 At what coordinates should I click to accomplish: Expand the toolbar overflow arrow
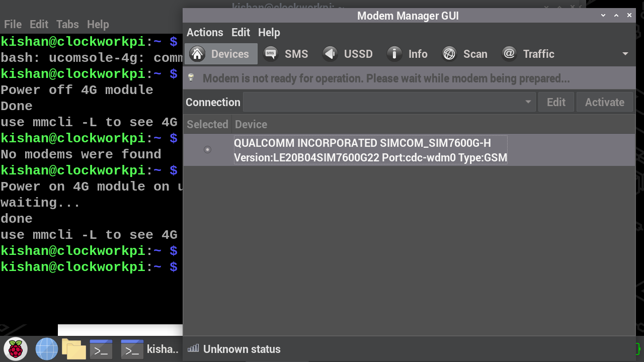pyautogui.click(x=625, y=54)
